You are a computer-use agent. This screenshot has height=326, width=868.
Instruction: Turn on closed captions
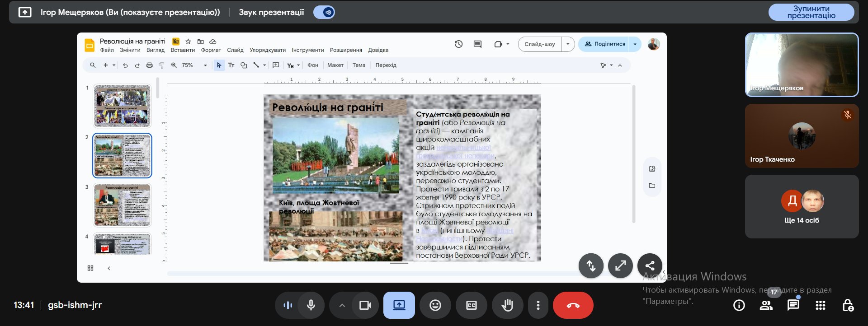coord(471,305)
